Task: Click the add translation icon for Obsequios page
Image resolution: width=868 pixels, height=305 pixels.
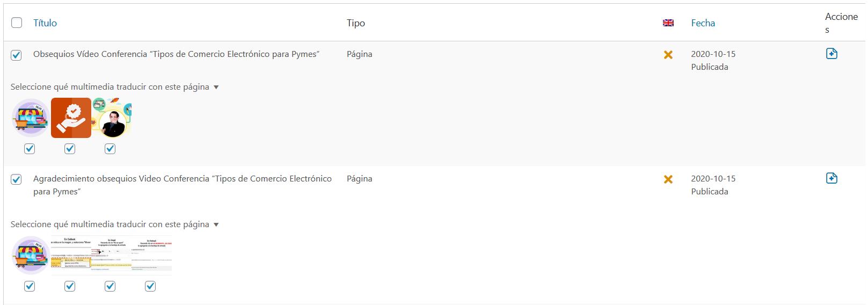Action: click(831, 54)
